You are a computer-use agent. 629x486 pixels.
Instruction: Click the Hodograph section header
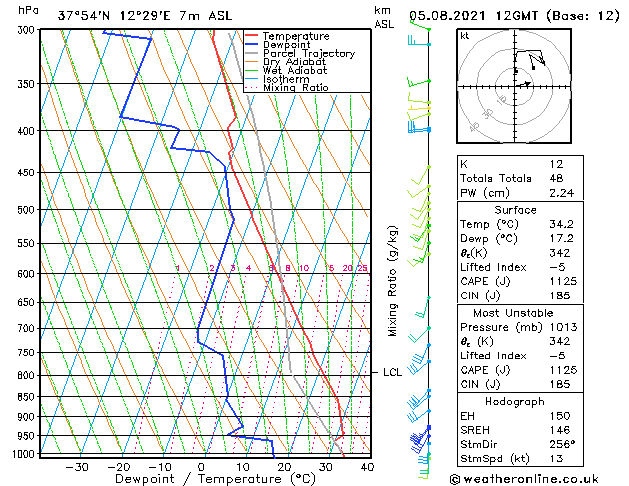pos(515,402)
